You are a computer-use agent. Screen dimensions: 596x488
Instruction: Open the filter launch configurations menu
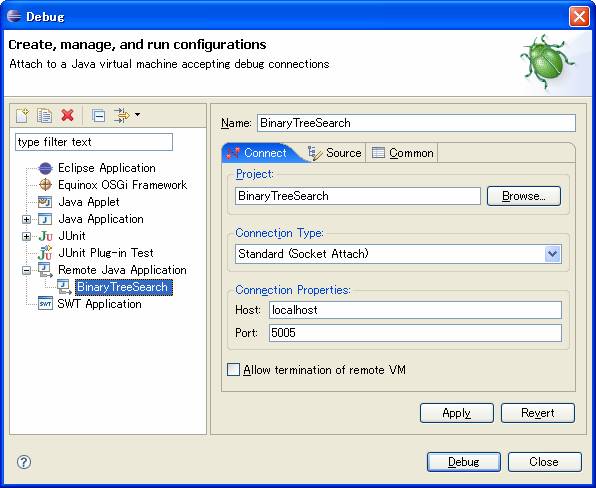tap(127, 115)
